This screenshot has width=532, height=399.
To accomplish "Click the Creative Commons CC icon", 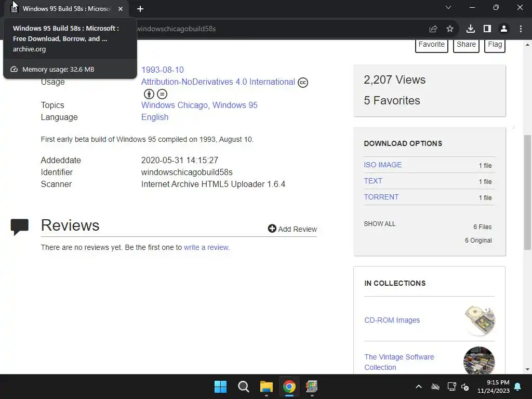I will click(x=303, y=83).
